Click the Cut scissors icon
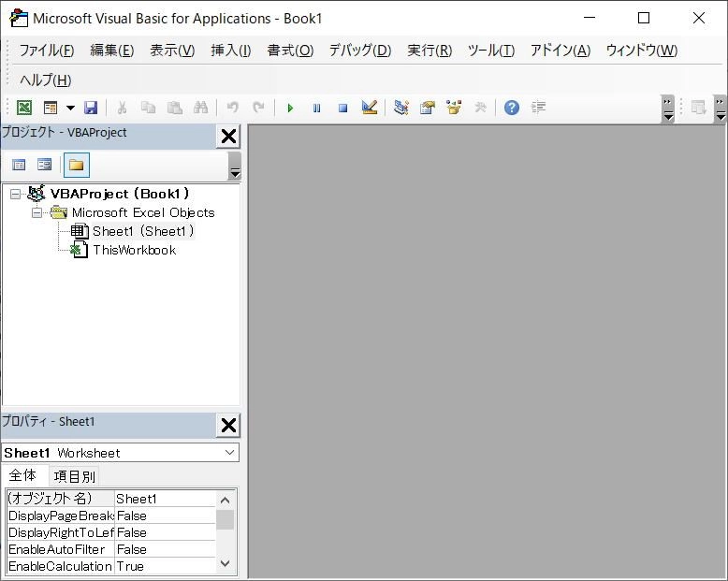The width and height of the screenshot is (728, 581). click(122, 108)
